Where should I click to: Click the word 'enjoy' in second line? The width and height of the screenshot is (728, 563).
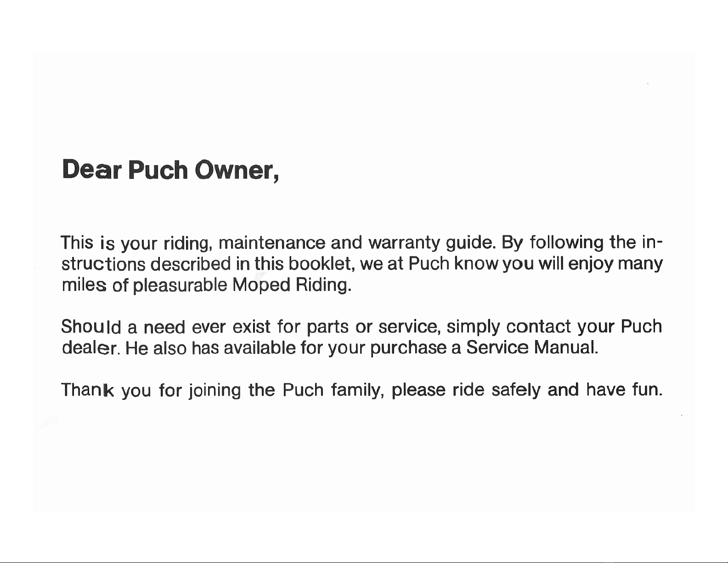590,265
